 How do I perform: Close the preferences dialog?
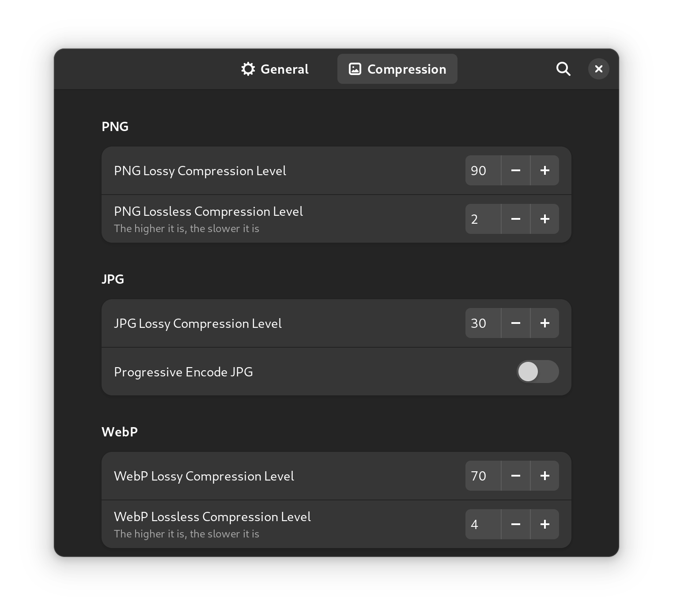click(598, 69)
